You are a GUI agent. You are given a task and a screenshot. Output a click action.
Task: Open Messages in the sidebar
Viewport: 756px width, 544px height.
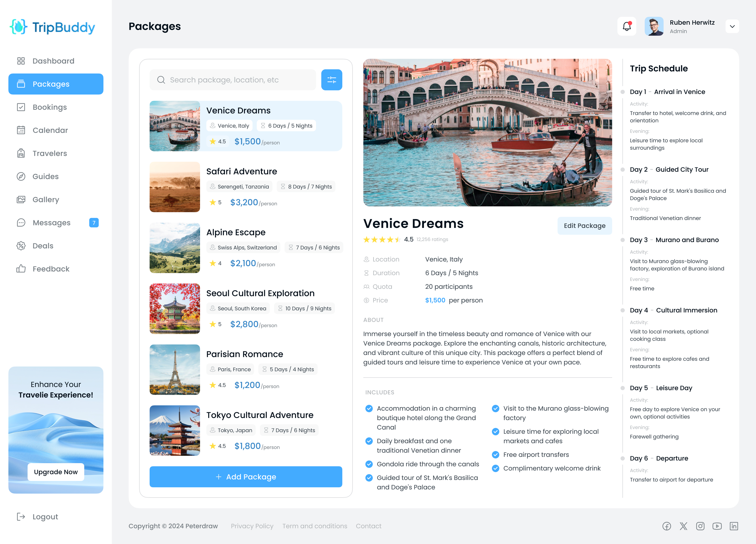(51, 223)
